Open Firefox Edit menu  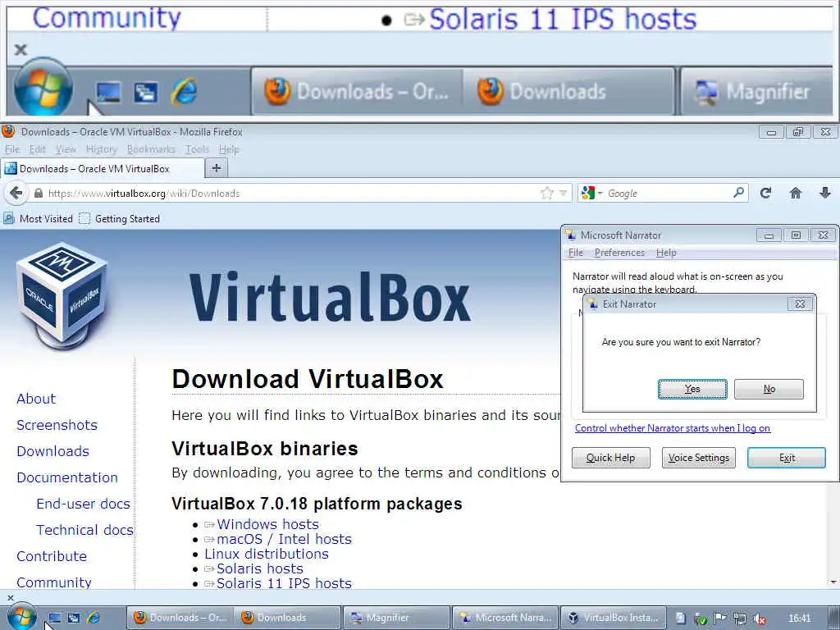37,149
